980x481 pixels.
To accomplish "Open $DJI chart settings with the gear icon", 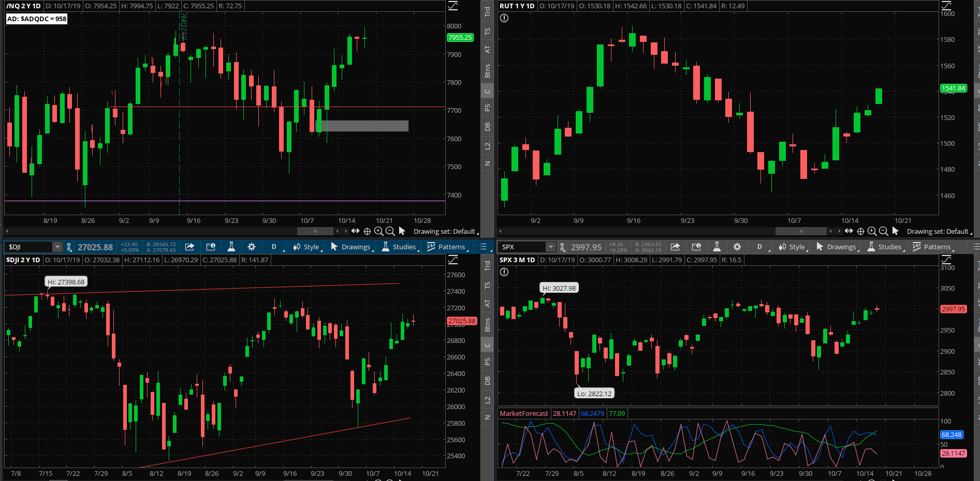I will pyautogui.click(x=252, y=247).
